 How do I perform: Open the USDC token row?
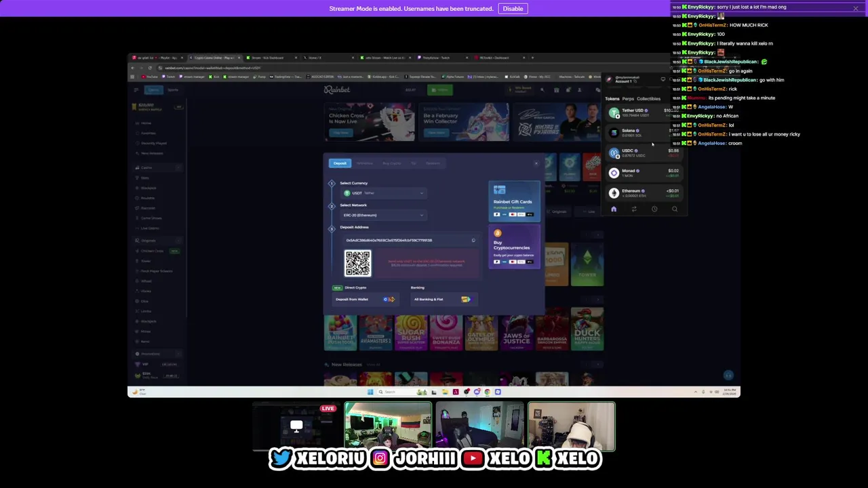[644, 152]
